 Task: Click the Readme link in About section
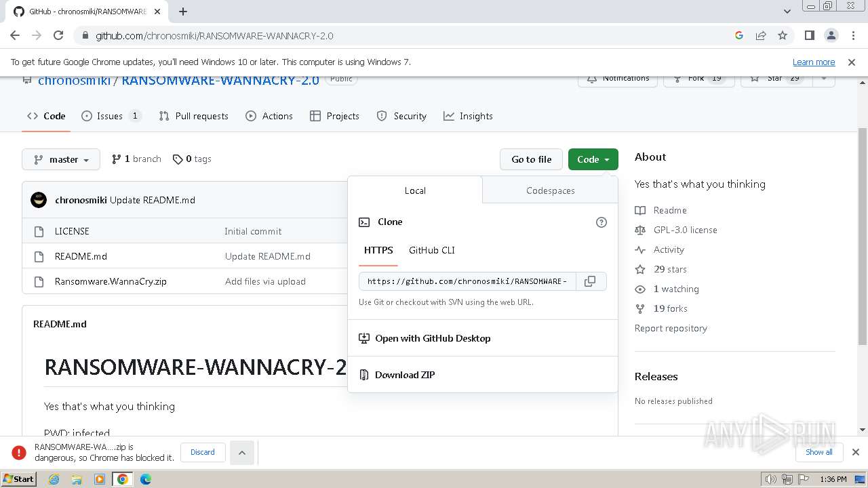click(661, 210)
